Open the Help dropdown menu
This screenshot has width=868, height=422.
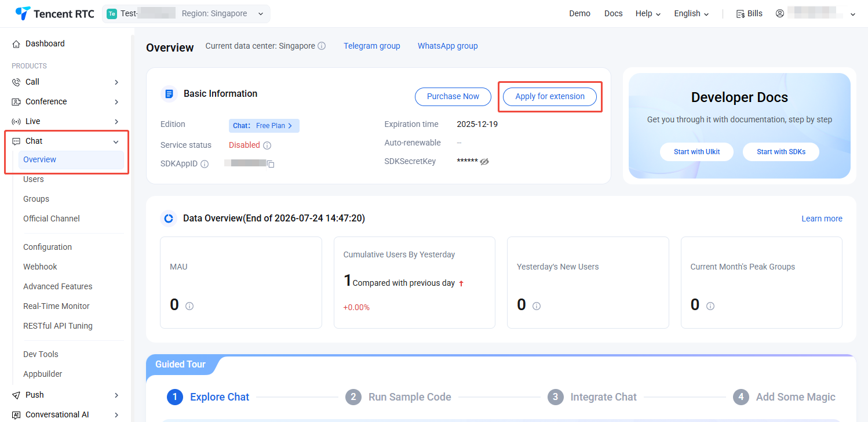tap(648, 14)
